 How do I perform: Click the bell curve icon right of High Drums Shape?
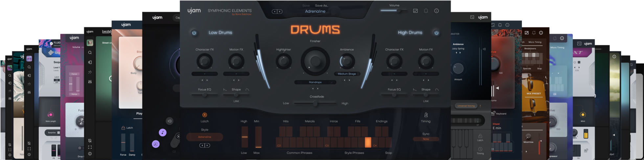tap(437, 90)
